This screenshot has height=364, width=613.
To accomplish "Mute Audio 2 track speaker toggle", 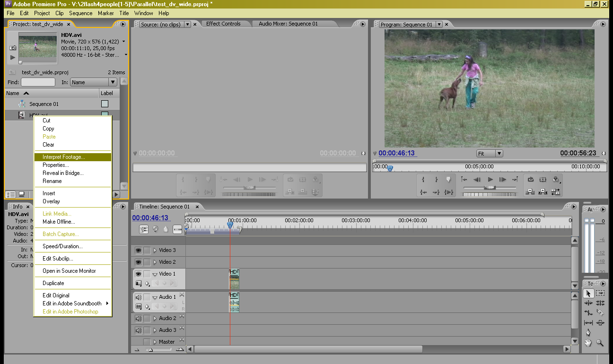I will [x=139, y=319].
